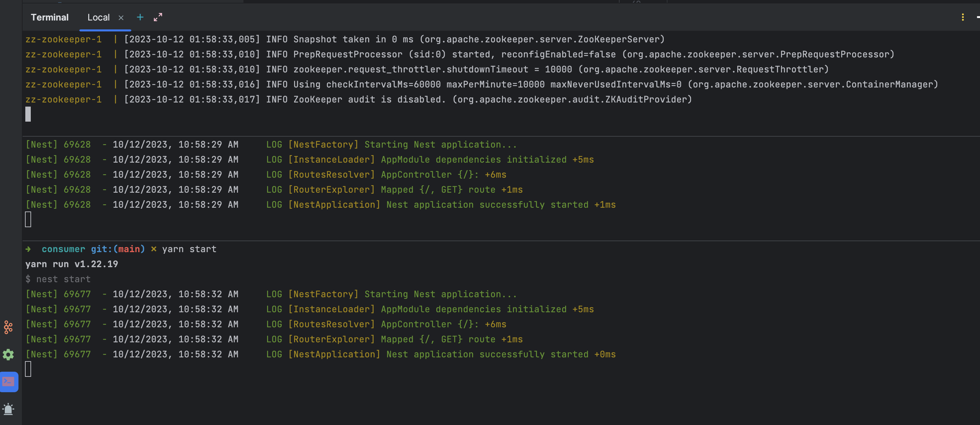
Task: Open the Problems alarm icon
Action: [x=8, y=409]
